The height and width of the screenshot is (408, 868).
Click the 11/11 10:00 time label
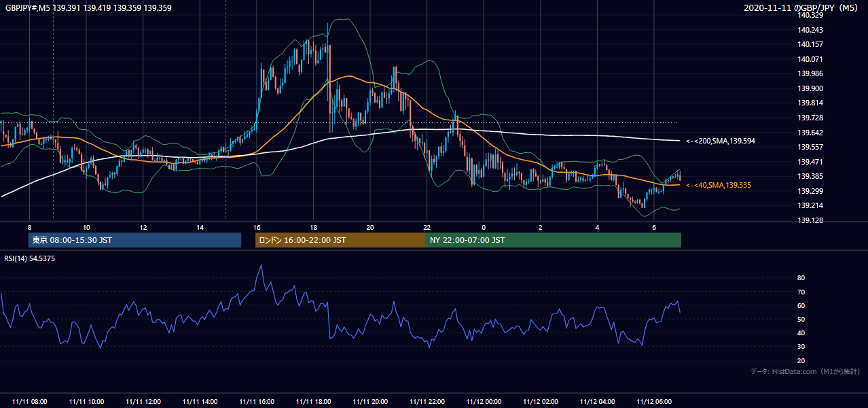[86, 402]
